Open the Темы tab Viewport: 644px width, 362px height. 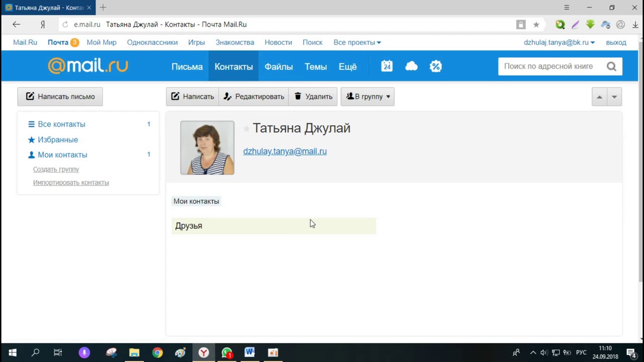tap(315, 66)
